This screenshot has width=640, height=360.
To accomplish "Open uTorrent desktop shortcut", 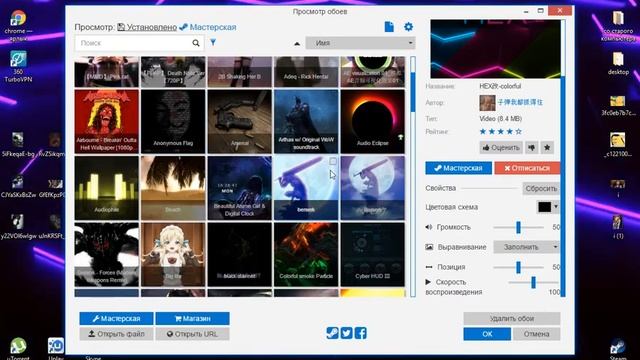I will (18, 349).
